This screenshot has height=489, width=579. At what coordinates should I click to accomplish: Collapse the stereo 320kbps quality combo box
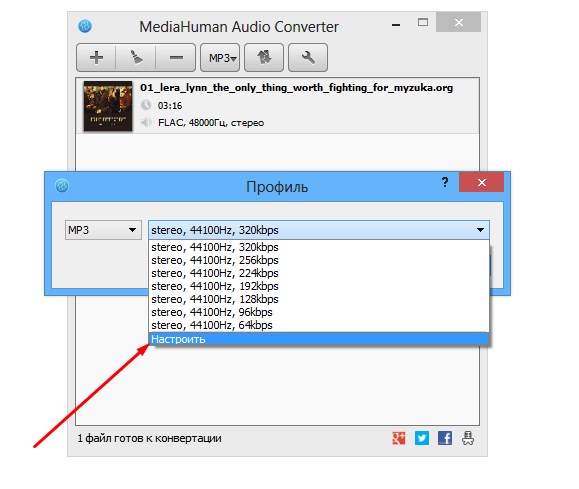pyautogui.click(x=319, y=230)
